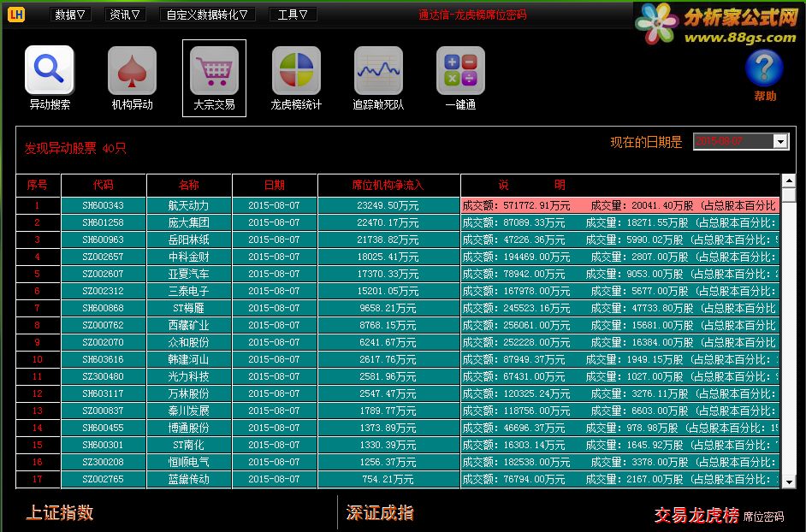The height and width of the screenshot is (532, 806).
Task: Select the 秦川发展 name cell
Action: pyautogui.click(x=188, y=411)
